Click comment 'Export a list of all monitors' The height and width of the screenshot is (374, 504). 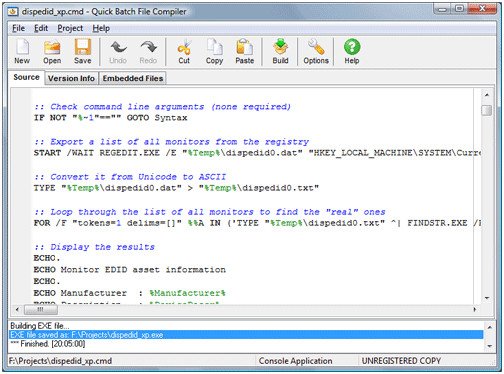tap(171, 142)
